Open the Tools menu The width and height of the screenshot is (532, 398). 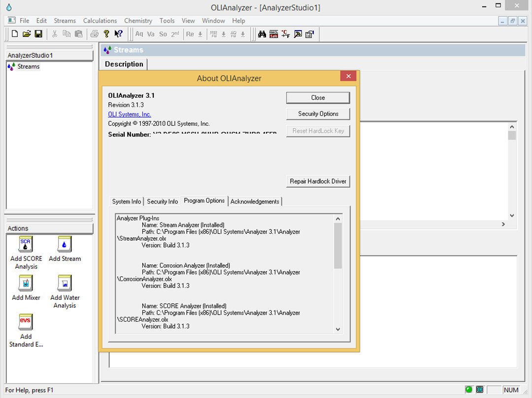[x=167, y=21]
